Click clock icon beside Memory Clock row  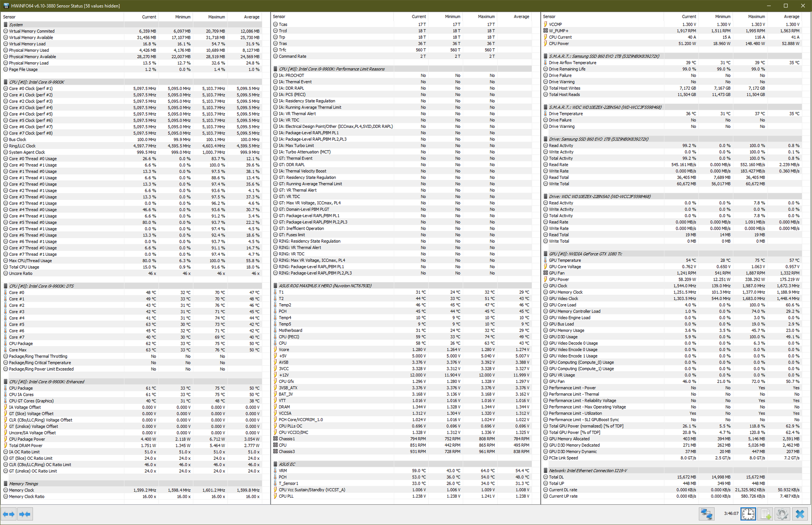pyautogui.click(x=5, y=490)
